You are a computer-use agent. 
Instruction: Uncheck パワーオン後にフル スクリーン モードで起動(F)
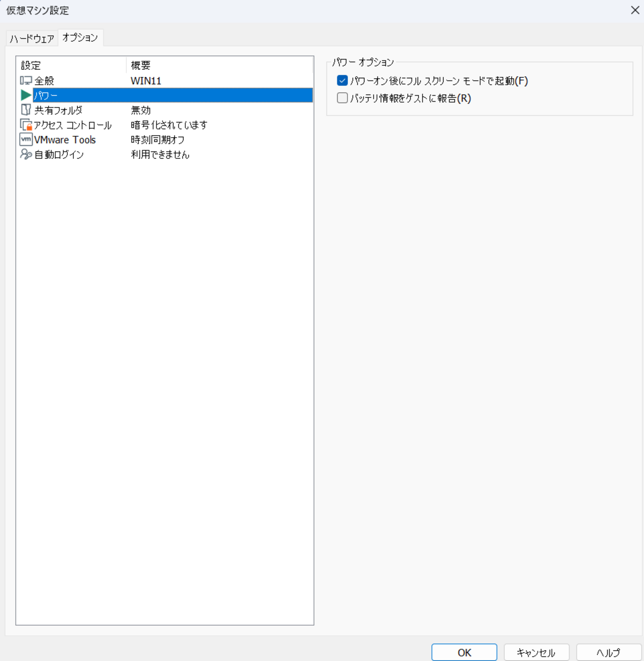tap(342, 81)
